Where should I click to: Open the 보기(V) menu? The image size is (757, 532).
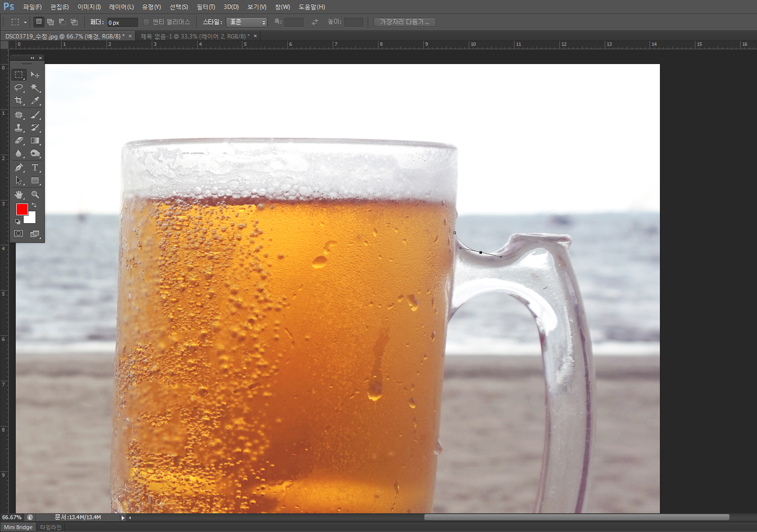tap(257, 7)
